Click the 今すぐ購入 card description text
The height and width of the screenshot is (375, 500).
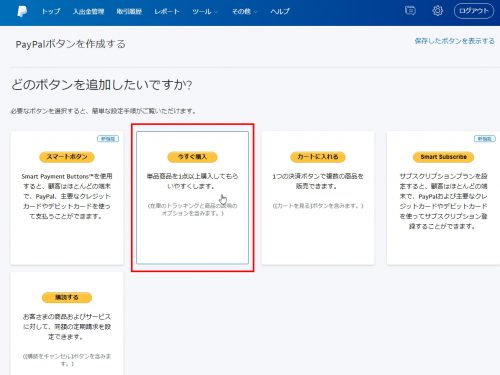[x=192, y=181]
